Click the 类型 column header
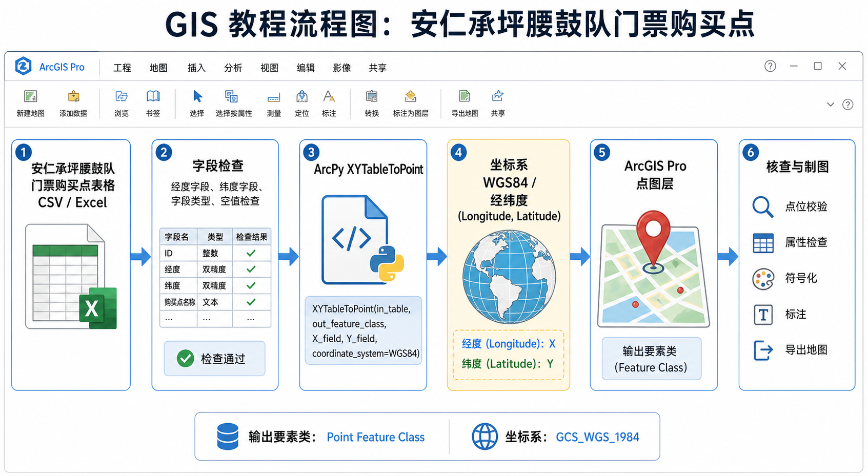Viewport: 868px width, 476px height. point(215,237)
